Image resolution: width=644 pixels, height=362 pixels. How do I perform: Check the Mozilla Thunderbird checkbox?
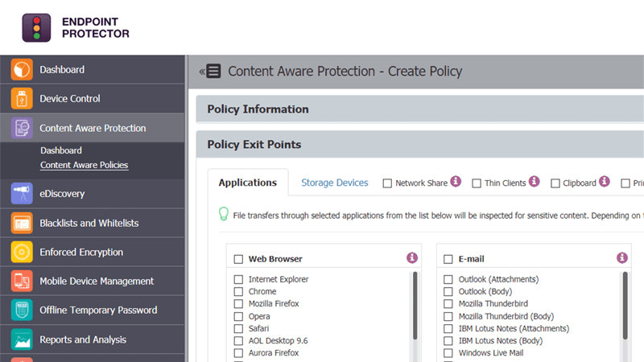tap(448, 304)
